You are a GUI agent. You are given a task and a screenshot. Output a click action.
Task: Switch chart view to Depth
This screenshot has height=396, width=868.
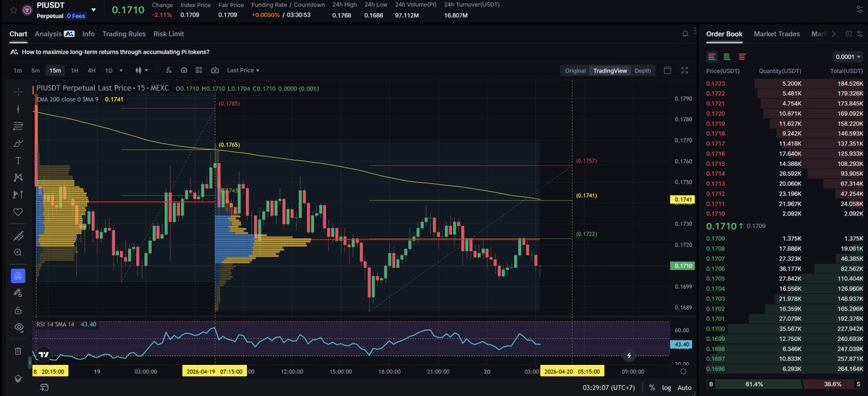tap(643, 70)
